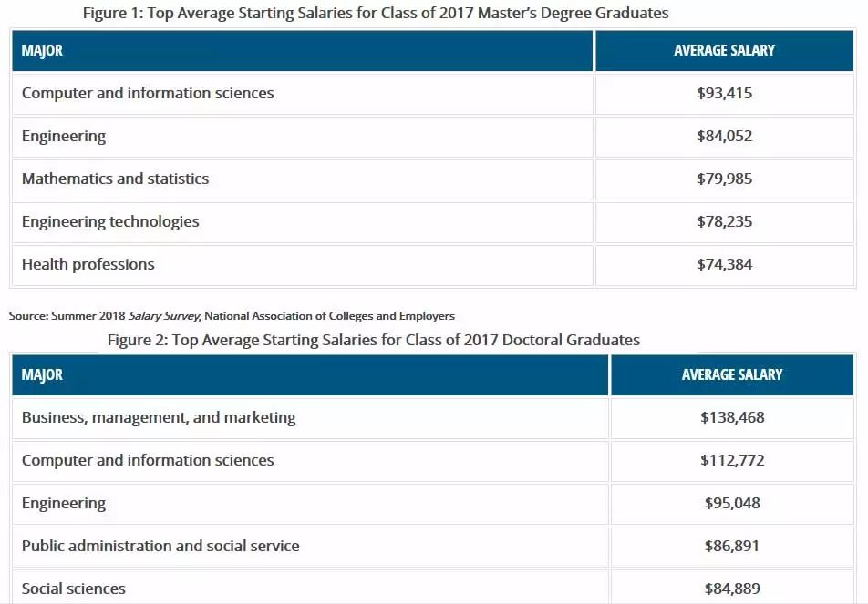The height and width of the screenshot is (604, 868).
Task: Select the Engineering technologies major cell
Action: click(110, 221)
